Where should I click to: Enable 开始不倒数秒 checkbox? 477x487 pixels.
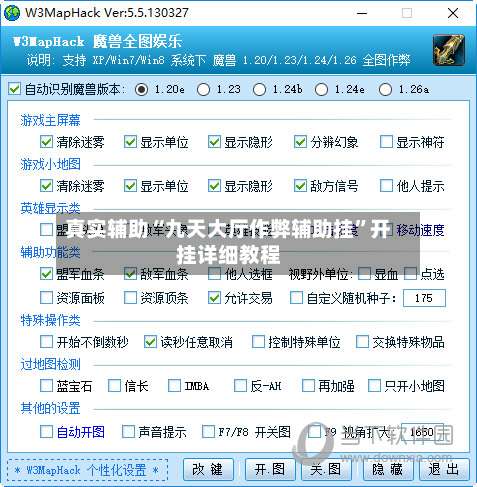pos(46,342)
